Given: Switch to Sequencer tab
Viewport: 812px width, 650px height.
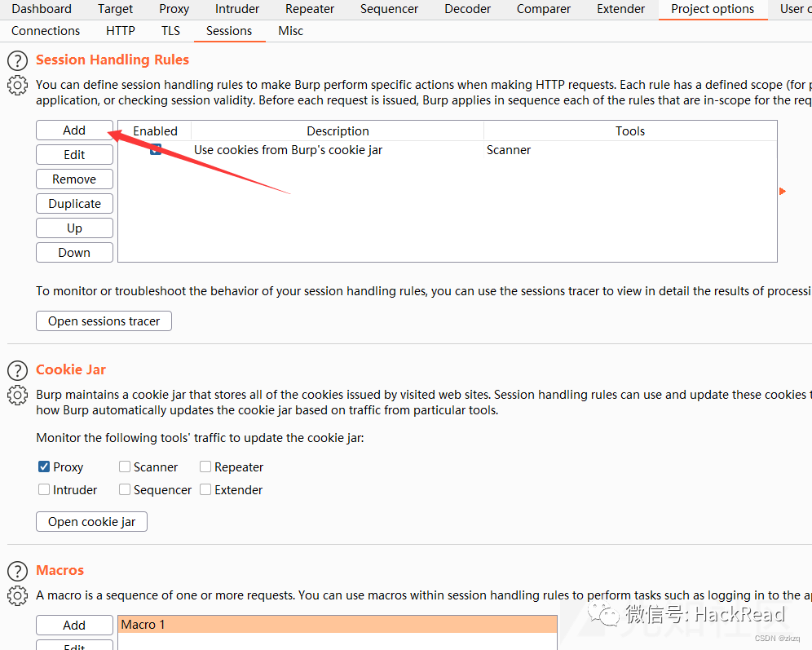Looking at the screenshot, I should pyautogui.click(x=390, y=9).
